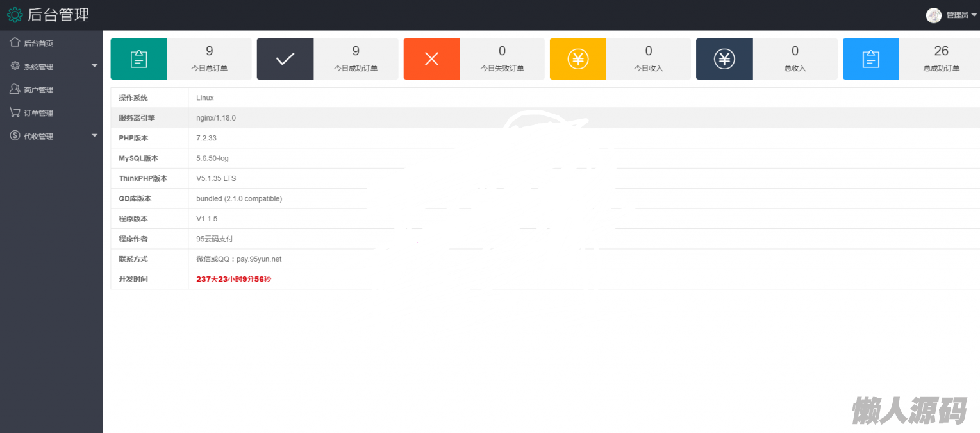Click the 服务器引擎 row label
The image size is (980, 433).
pyautogui.click(x=137, y=118)
